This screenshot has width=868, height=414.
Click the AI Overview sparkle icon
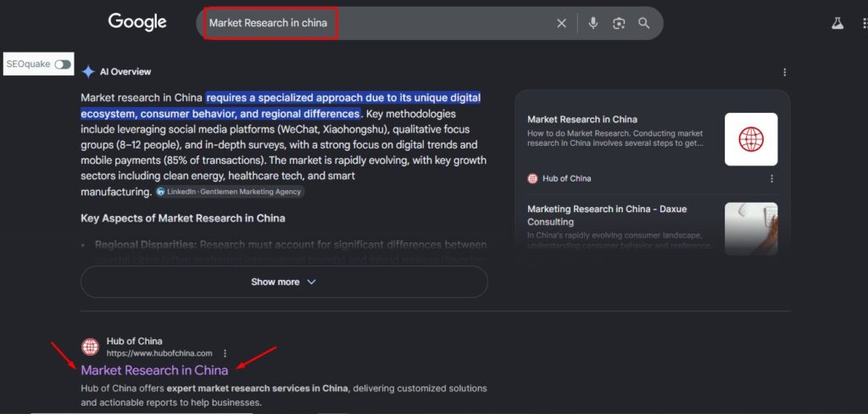tap(88, 71)
